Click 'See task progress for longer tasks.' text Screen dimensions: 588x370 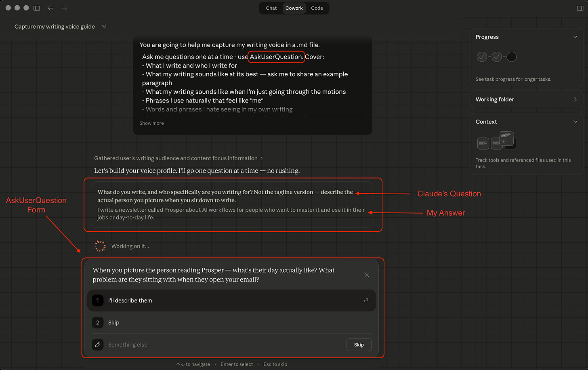[513, 79]
